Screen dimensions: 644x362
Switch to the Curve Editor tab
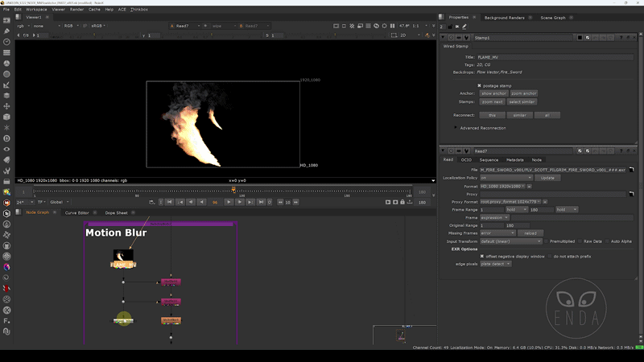coord(76,212)
